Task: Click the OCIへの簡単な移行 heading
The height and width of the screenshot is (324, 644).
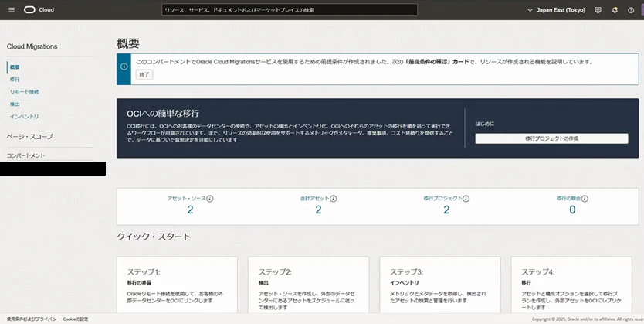Action: (x=163, y=113)
